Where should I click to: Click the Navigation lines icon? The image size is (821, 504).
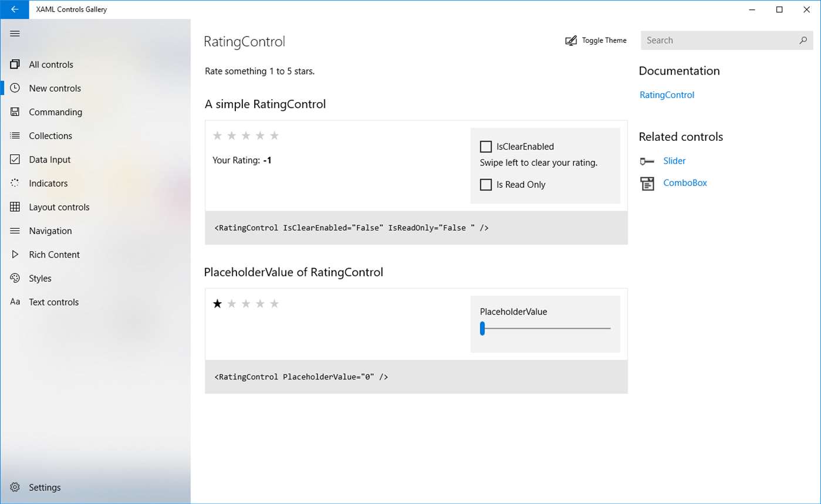click(x=15, y=231)
